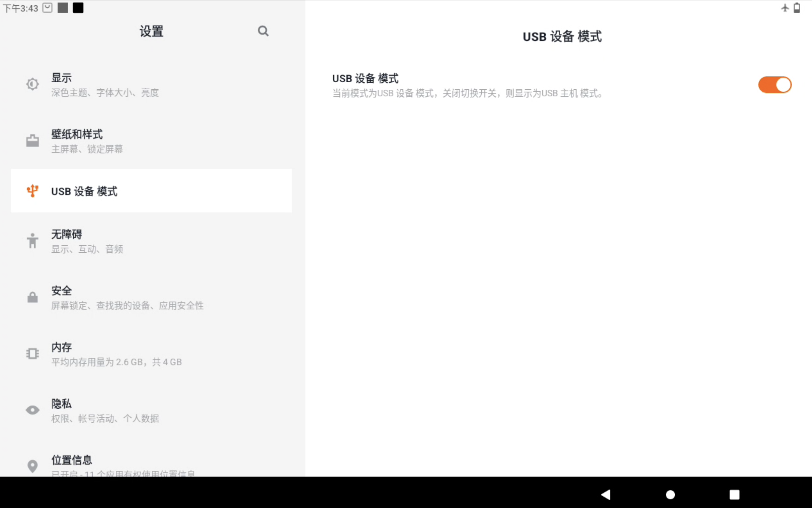This screenshot has width=812, height=508.
Task: Open recent apps with the square button
Action: [734, 495]
